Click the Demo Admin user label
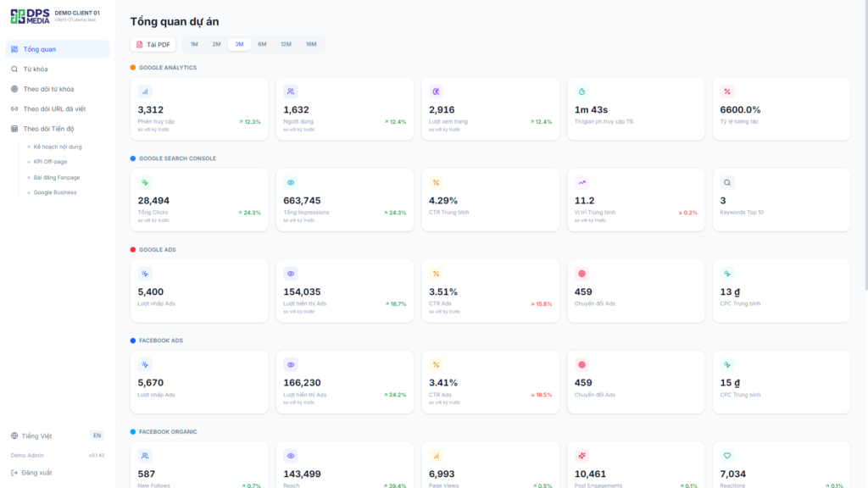This screenshot has height=488, width=868. (27, 455)
